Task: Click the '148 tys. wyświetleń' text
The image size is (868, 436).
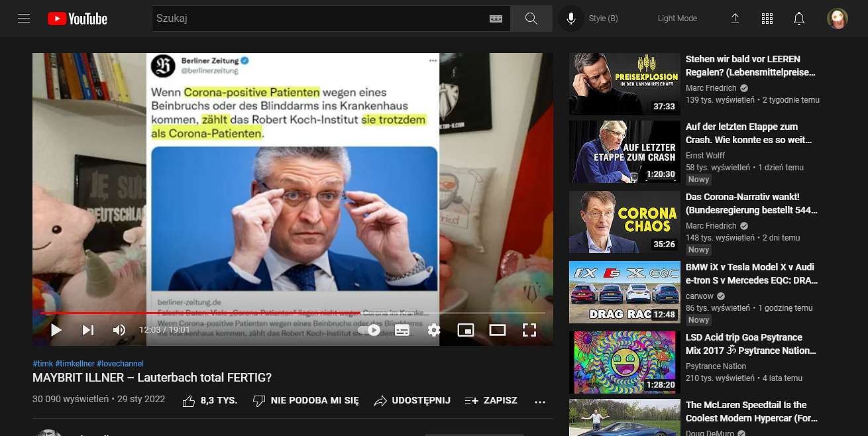Action: [x=720, y=238]
